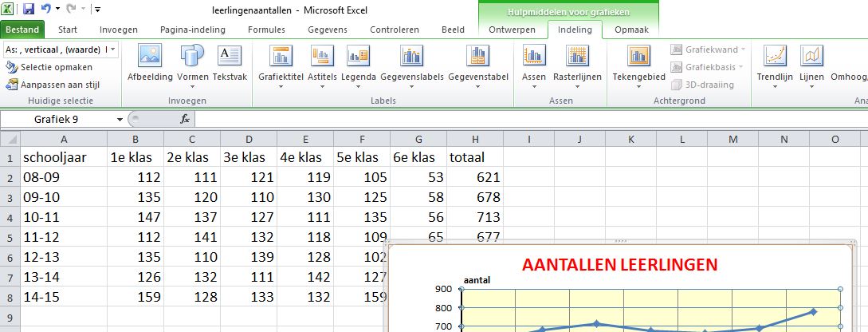Select cell 142 in 4e klas column

pyautogui.click(x=305, y=277)
